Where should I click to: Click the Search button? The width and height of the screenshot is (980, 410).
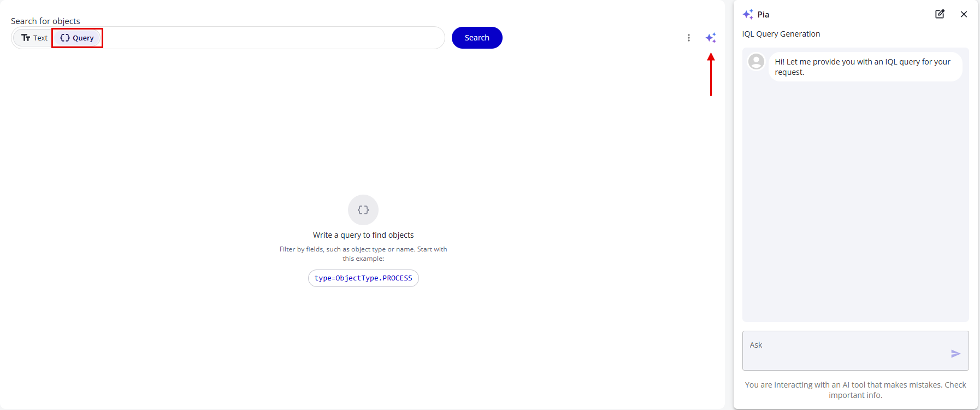[477, 38]
